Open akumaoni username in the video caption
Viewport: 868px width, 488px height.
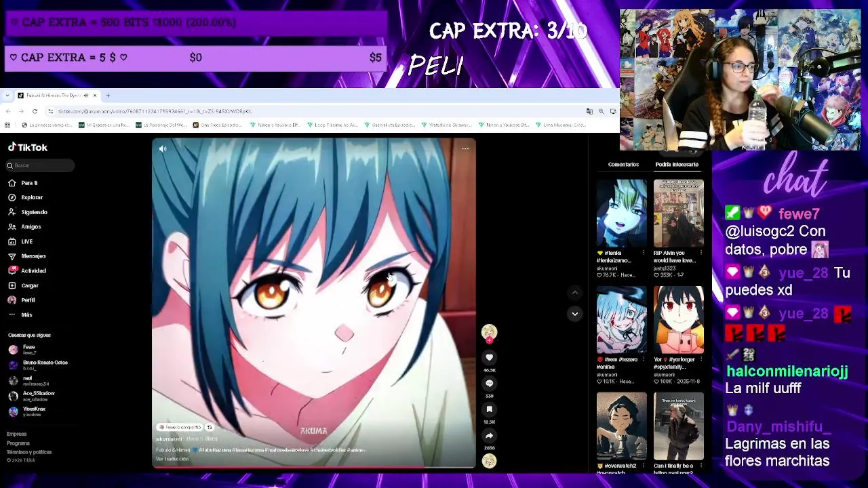pyautogui.click(x=169, y=439)
